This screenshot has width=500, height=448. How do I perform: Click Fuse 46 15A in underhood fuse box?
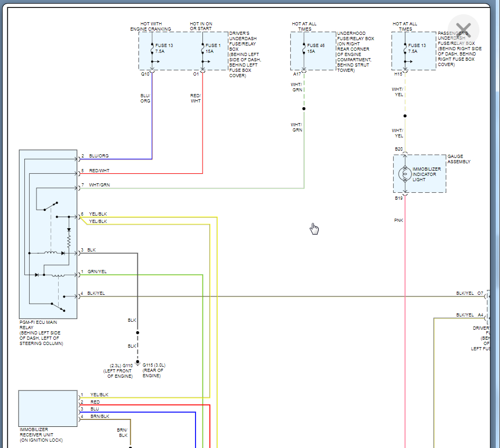tap(304, 49)
